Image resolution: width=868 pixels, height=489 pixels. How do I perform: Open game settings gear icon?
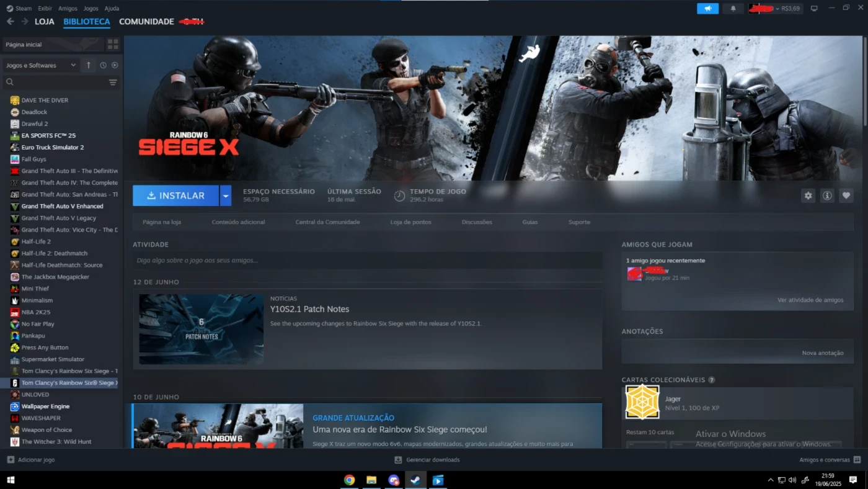pyautogui.click(x=808, y=195)
